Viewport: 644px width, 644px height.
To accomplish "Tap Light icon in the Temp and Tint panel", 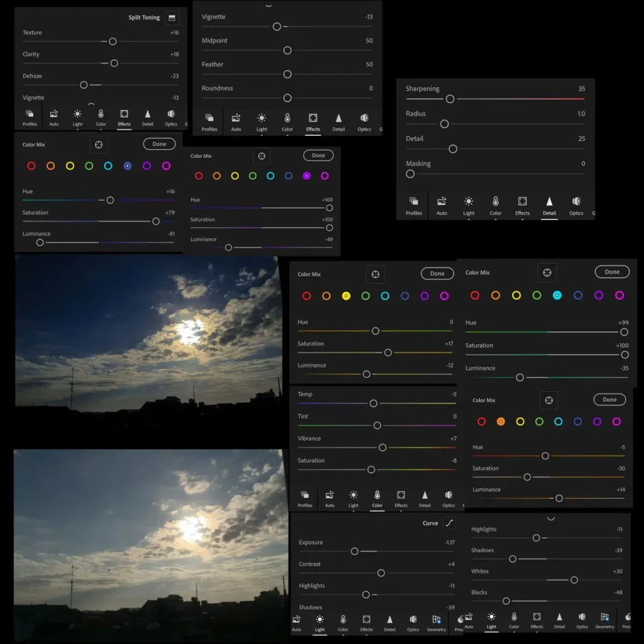I will point(353,498).
